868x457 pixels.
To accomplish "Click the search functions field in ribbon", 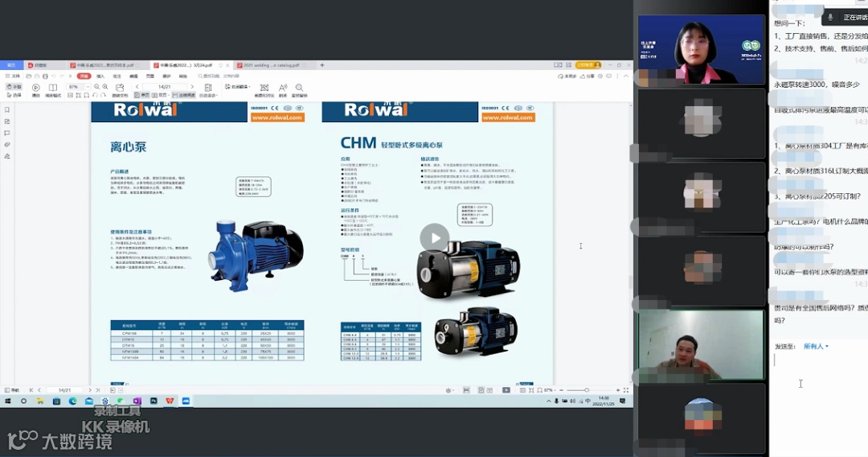I will (219, 76).
